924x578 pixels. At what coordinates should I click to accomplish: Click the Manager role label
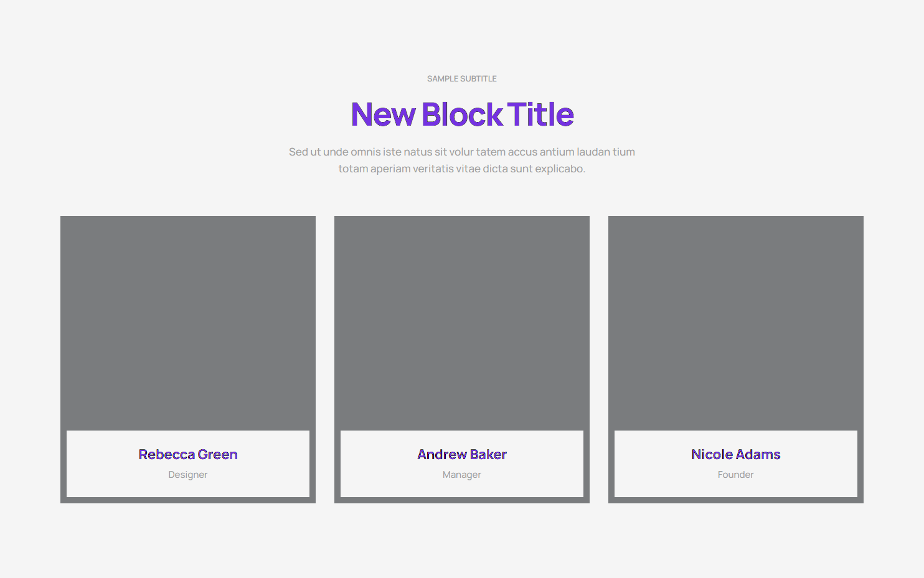tap(462, 475)
